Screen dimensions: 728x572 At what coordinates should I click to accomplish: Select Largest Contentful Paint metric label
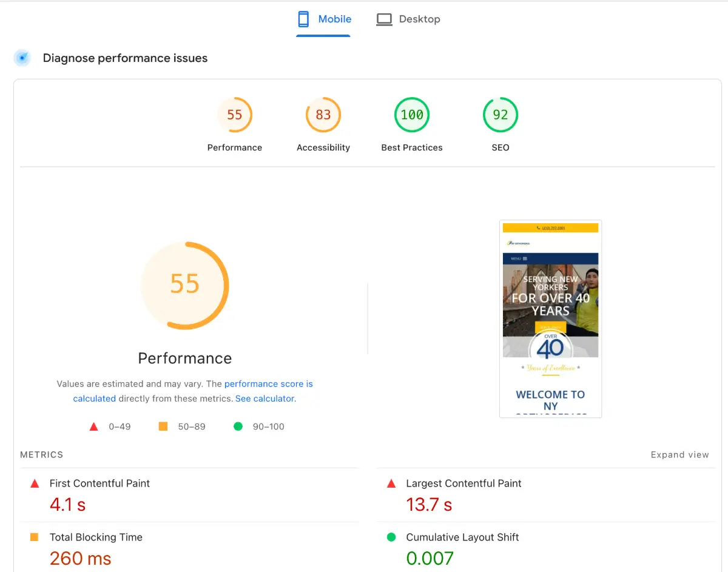click(x=463, y=483)
